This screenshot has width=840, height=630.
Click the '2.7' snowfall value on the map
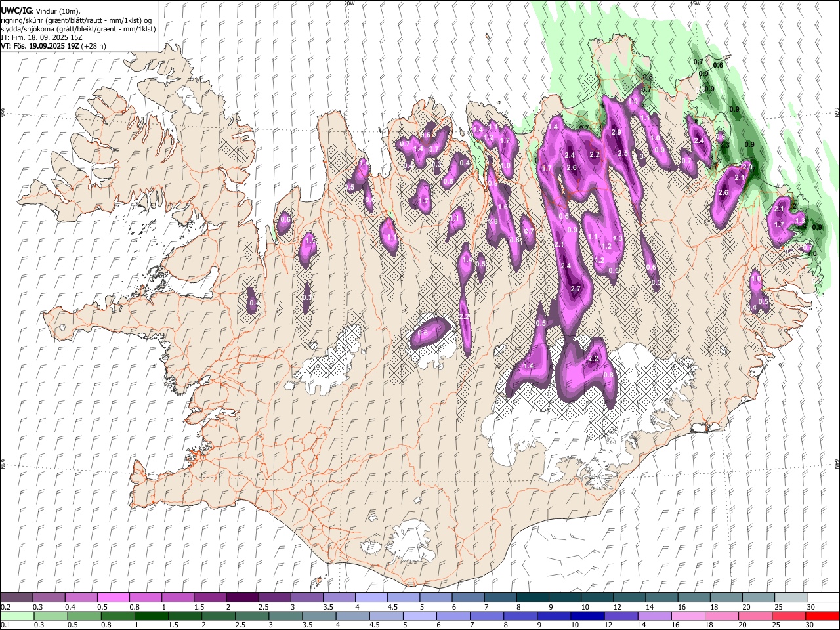point(576,289)
